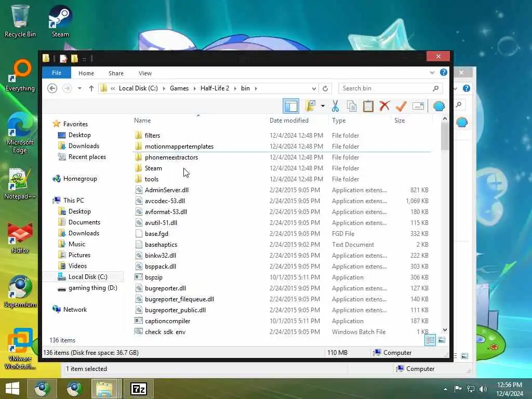Select the Steam folder in file list
This screenshot has height=399, width=532.
tap(153, 168)
